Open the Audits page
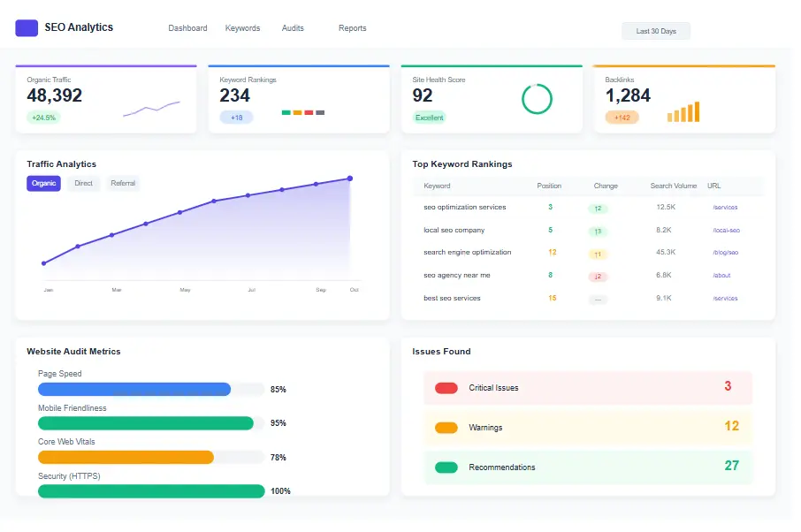Screen dimensions: 801x532 click(x=293, y=27)
